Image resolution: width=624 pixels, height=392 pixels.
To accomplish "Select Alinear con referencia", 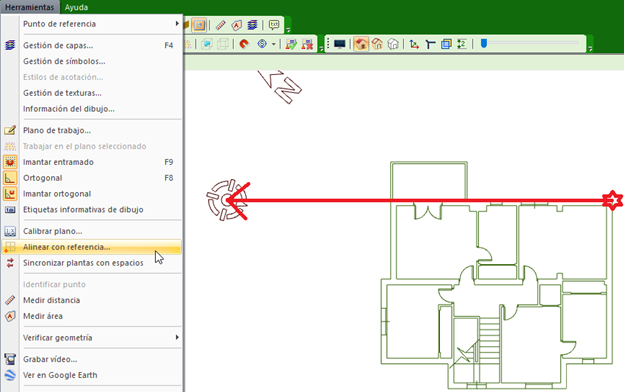I will (92, 247).
